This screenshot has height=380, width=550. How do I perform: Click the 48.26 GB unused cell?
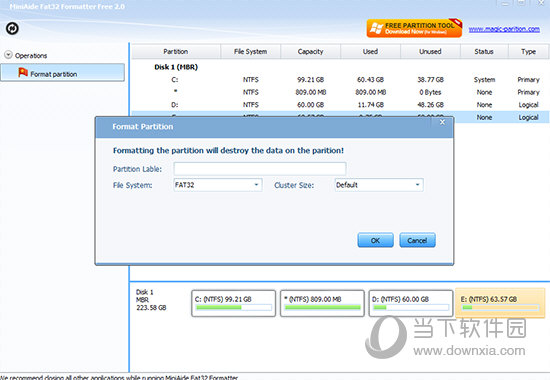430,105
